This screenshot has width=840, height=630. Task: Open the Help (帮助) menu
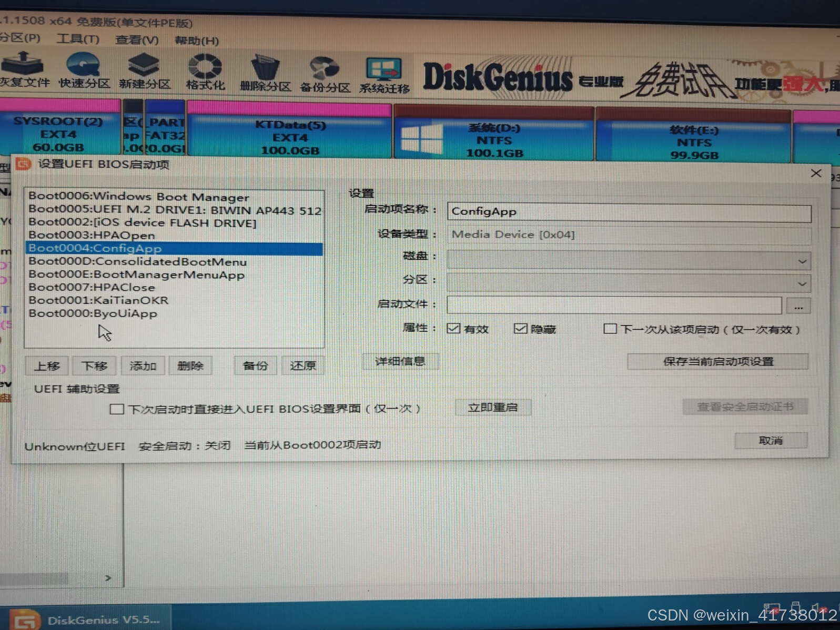pos(196,40)
